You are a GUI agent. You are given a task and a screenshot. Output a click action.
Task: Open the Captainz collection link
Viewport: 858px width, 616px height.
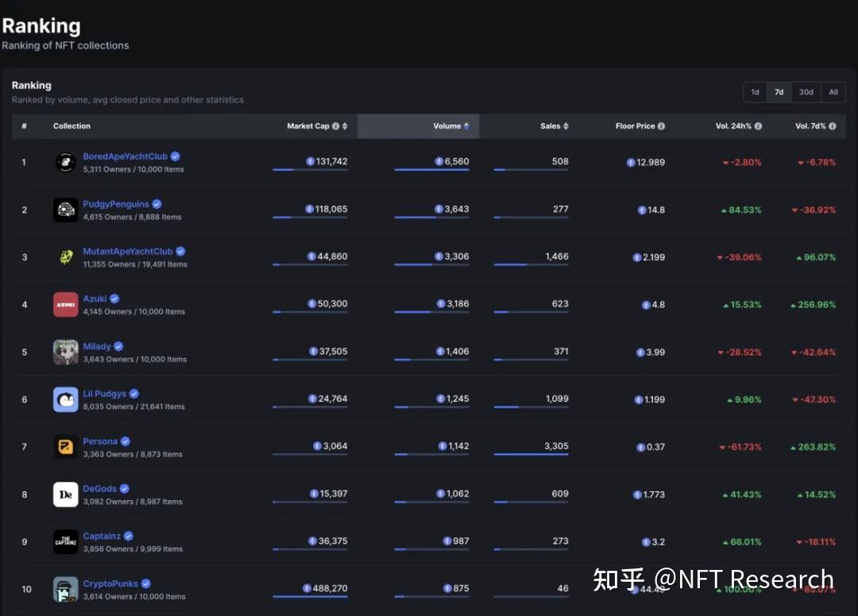[102, 536]
